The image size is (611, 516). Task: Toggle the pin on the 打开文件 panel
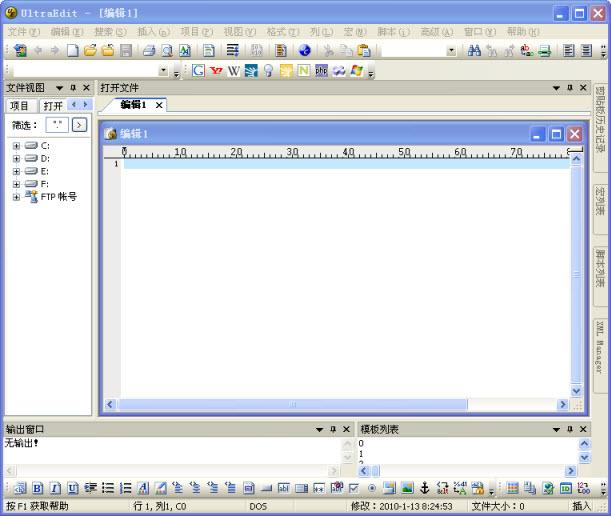(570, 88)
